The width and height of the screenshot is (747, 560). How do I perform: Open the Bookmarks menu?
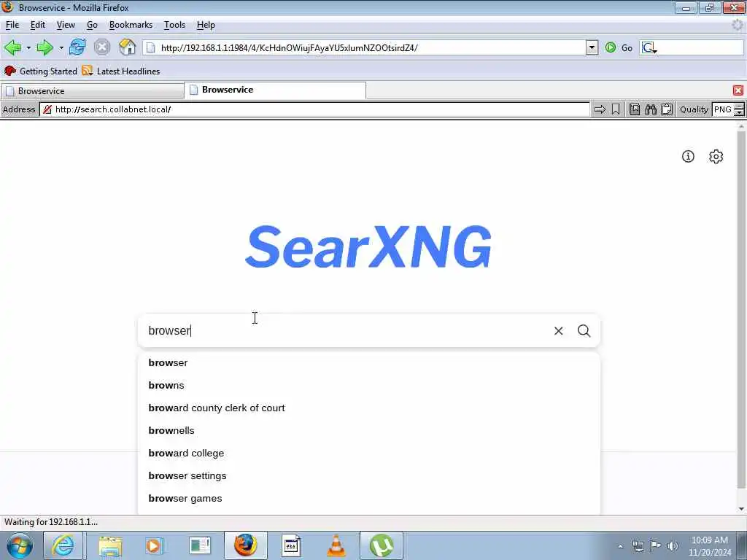pos(131,25)
